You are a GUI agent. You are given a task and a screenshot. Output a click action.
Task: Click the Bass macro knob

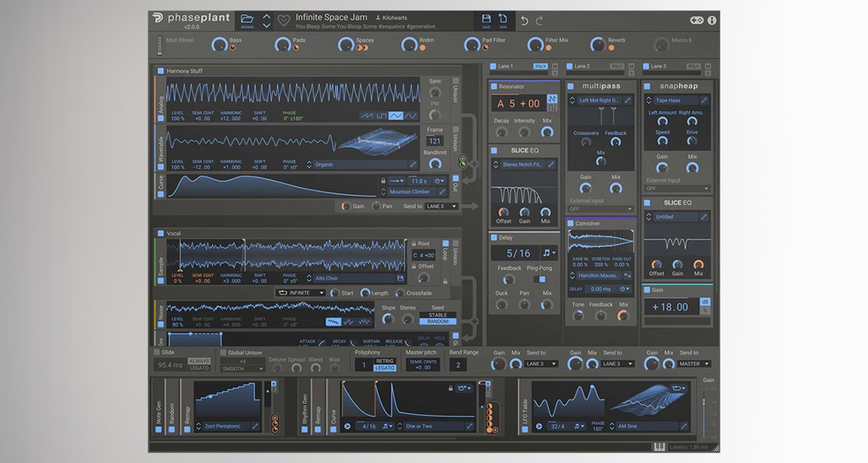220,45
